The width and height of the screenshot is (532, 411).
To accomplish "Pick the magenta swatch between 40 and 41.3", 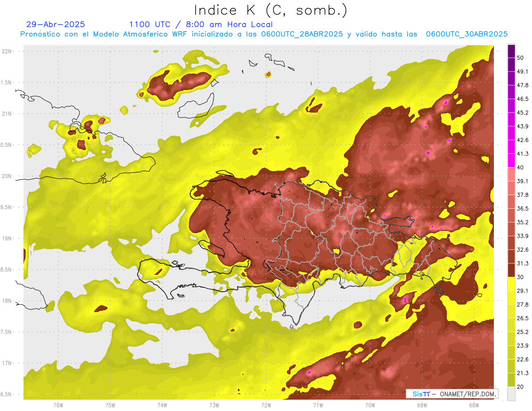I will [511, 160].
